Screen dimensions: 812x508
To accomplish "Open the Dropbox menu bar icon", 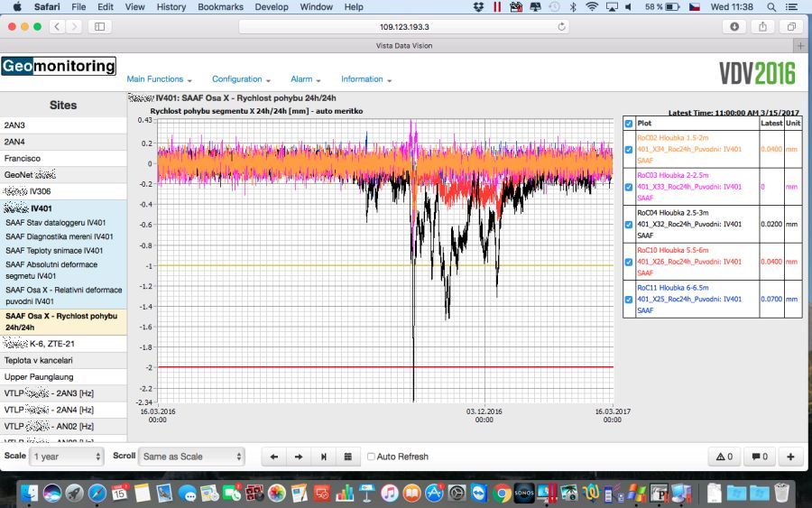I will click(478, 6).
